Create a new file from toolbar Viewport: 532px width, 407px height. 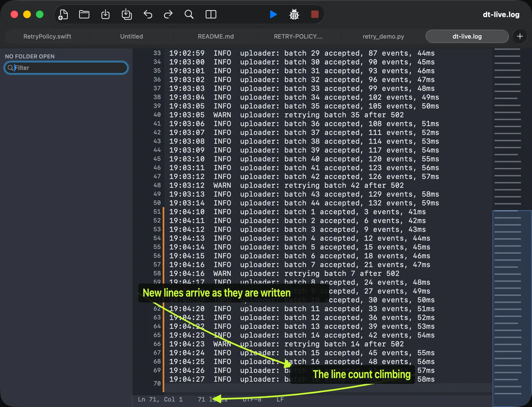click(x=63, y=14)
